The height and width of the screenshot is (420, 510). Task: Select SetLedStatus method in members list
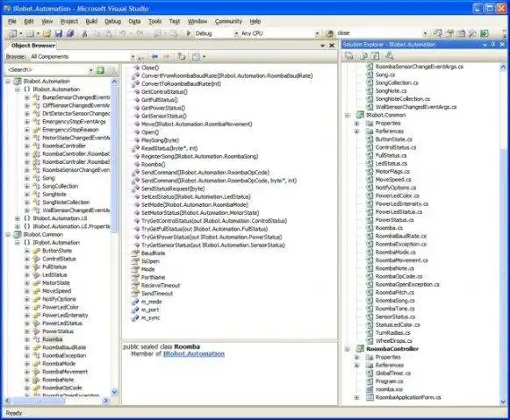coord(196,196)
